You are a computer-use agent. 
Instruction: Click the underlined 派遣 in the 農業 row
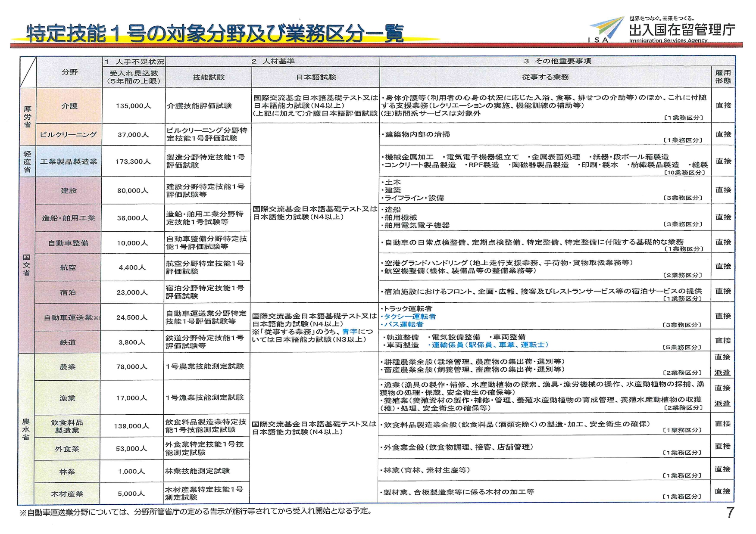722,373
